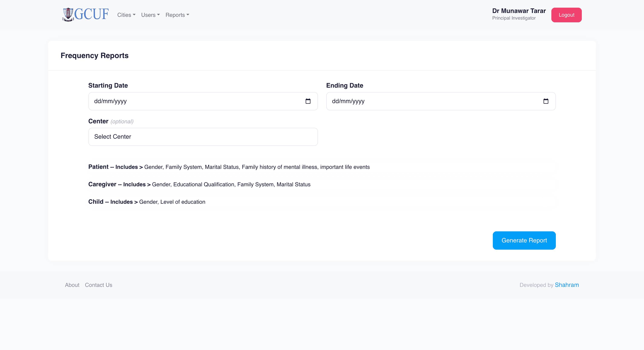Click the Caregiver includes info row
Viewport: 644px width, 350px height.
[199, 185]
